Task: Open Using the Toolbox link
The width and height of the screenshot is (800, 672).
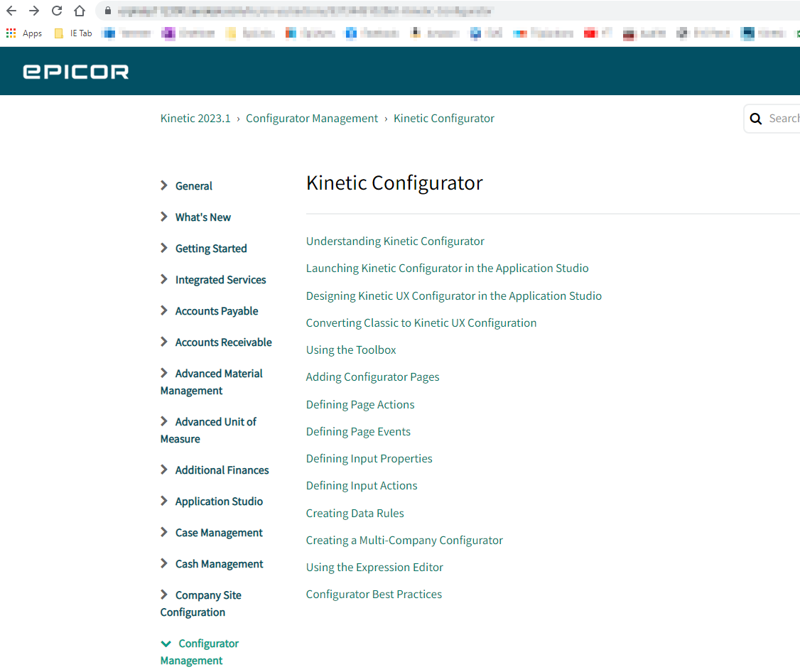Action: click(351, 349)
